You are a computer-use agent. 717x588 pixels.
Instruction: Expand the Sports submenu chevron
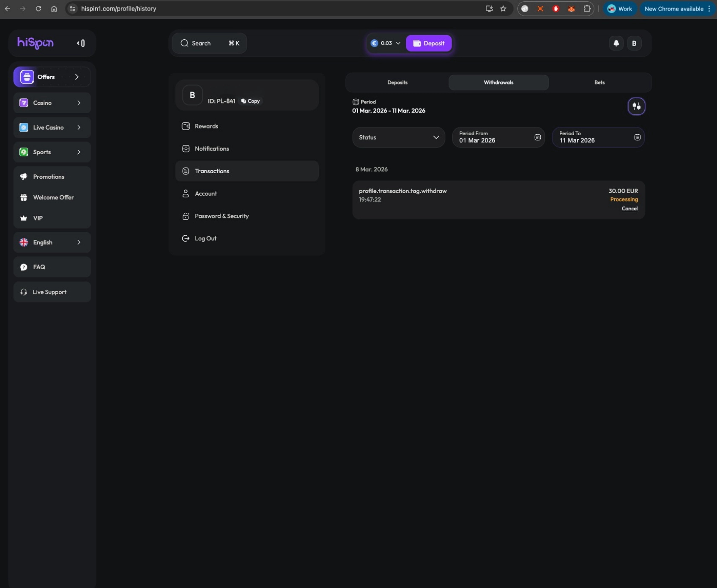click(79, 152)
